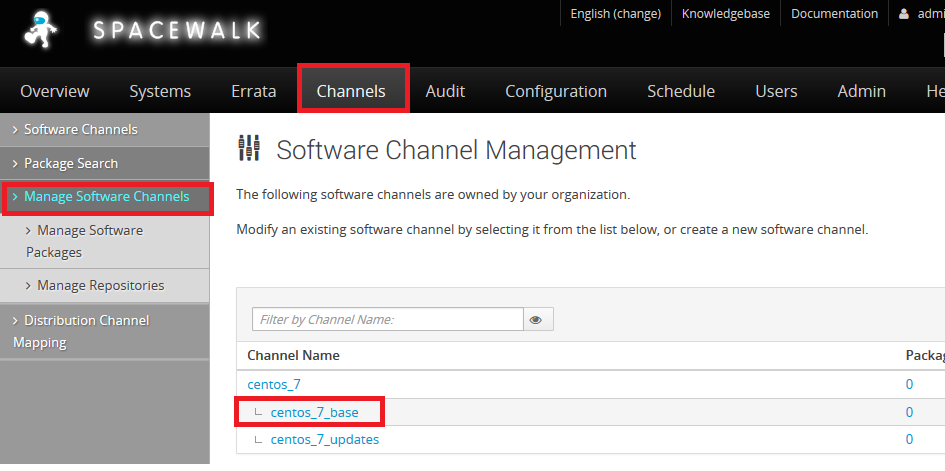Click the Spacewalk astronaut logo
Screen dimensions: 945x471
point(41,30)
